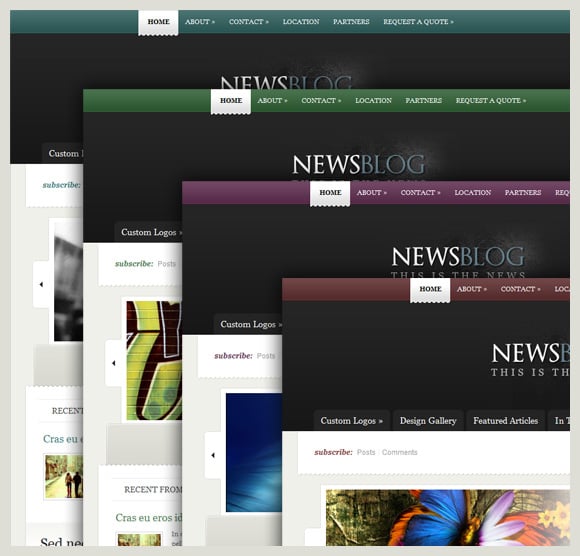Select PARTNERS in the teal theme menu

click(x=351, y=22)
